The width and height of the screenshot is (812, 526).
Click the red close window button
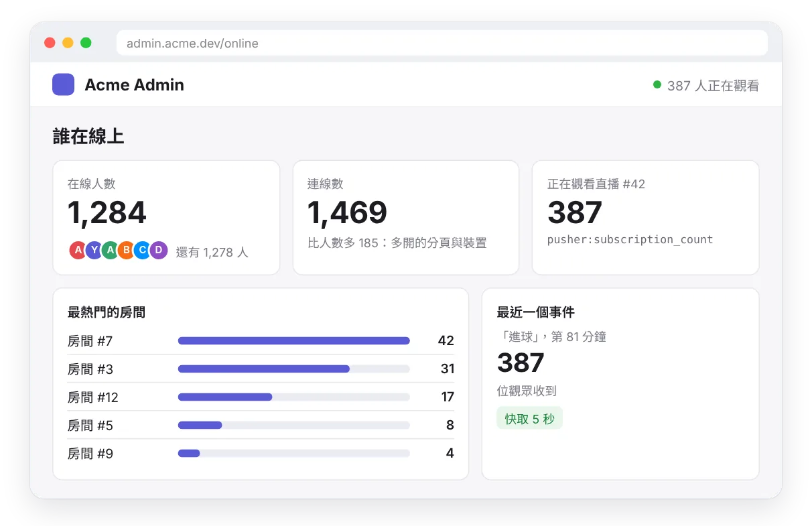(x=50, y=43)
